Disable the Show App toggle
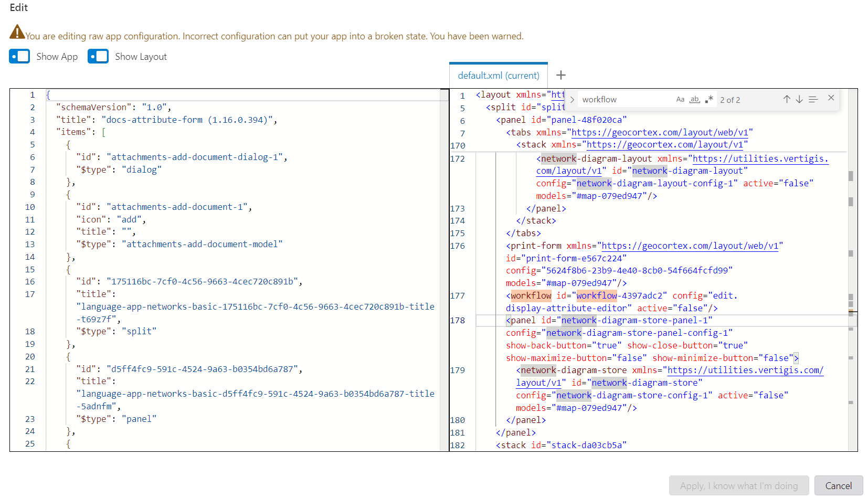Screen dimensions: 868x498 19,56
